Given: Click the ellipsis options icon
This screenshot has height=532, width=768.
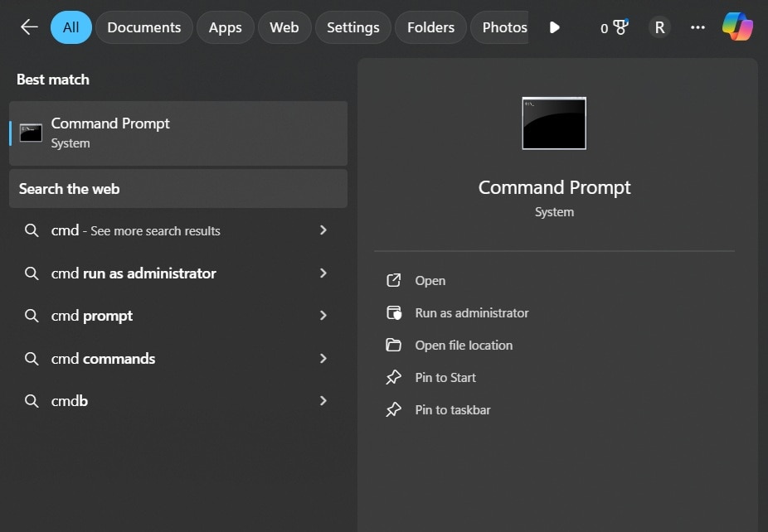Looking at the screenshot, I should [x=698, y=27].
